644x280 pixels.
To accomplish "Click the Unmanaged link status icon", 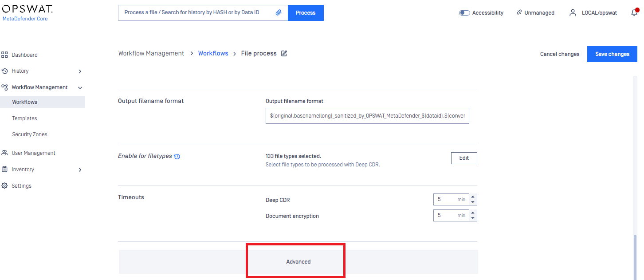I will pyautogui.click(x=519, y=13).
